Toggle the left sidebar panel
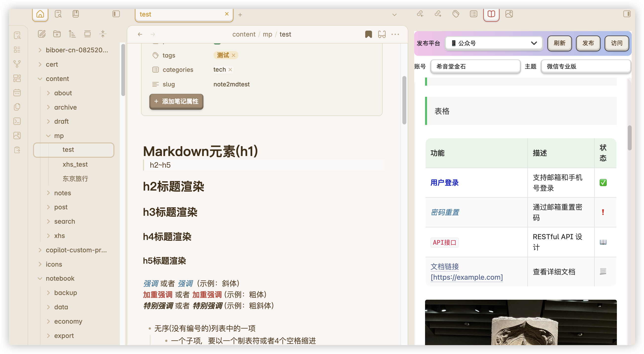This screenshot has height=354, width=644. click(x=116, y=14)
